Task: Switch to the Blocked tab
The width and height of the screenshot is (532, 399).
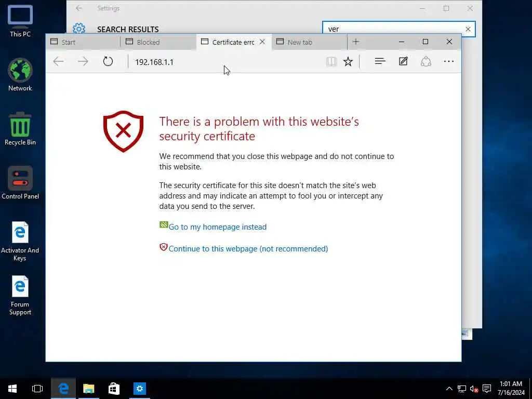Action: click(x=158, y=42)
